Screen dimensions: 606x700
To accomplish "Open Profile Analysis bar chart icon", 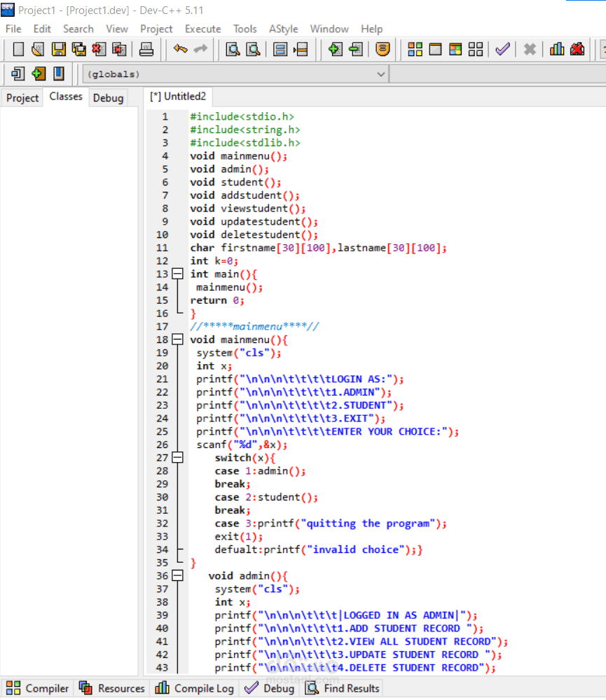I will coord(557,49).
